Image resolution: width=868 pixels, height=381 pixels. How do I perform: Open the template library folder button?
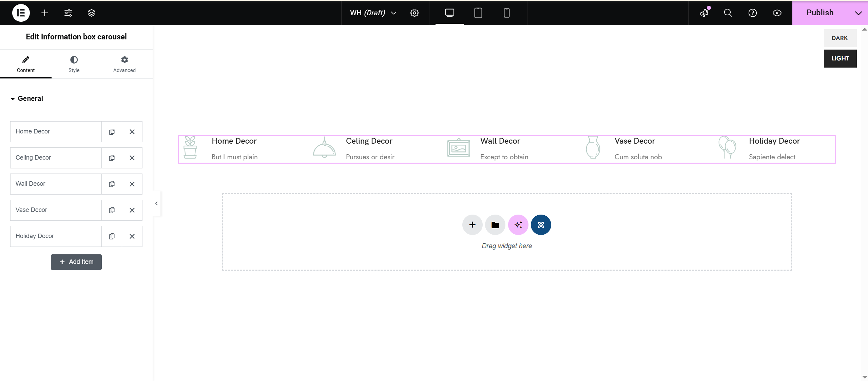click(x=495, y=224)
